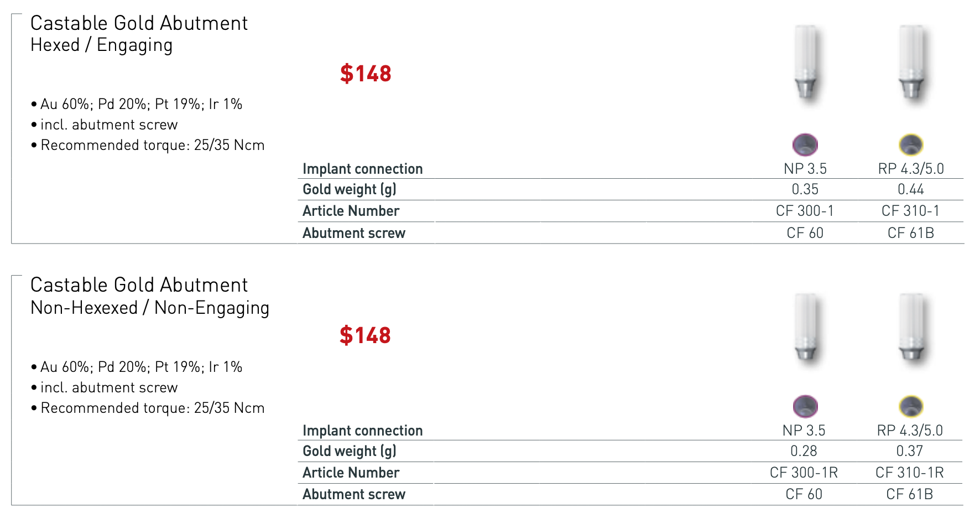
Task: Select the Non-Hexed NP 3.5 abutment image
Action: pos(805,327)
